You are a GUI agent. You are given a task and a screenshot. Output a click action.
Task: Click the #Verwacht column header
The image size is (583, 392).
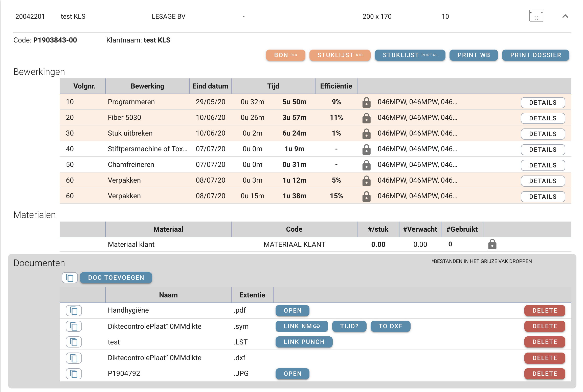click(420, 229)
